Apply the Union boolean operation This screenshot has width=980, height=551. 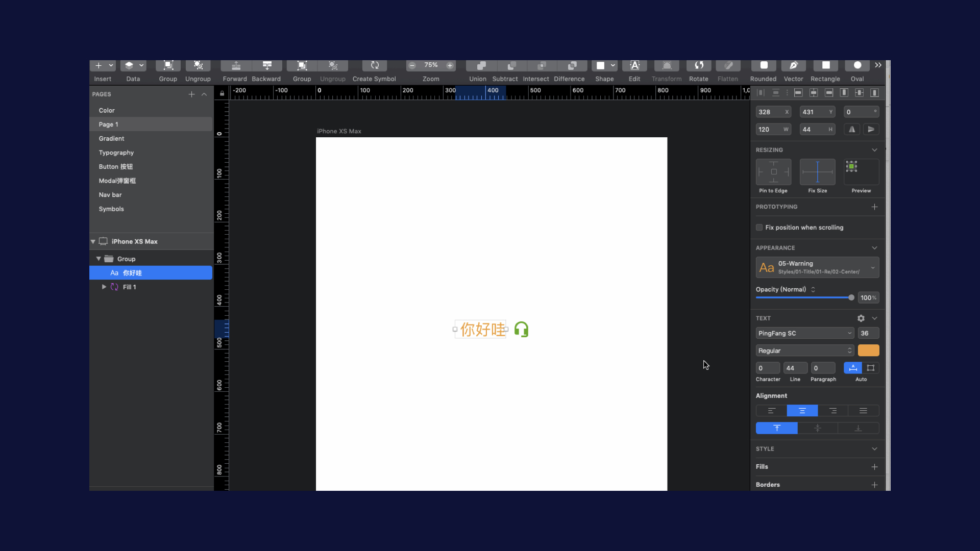pyautogui.click(x=481, y=66)
